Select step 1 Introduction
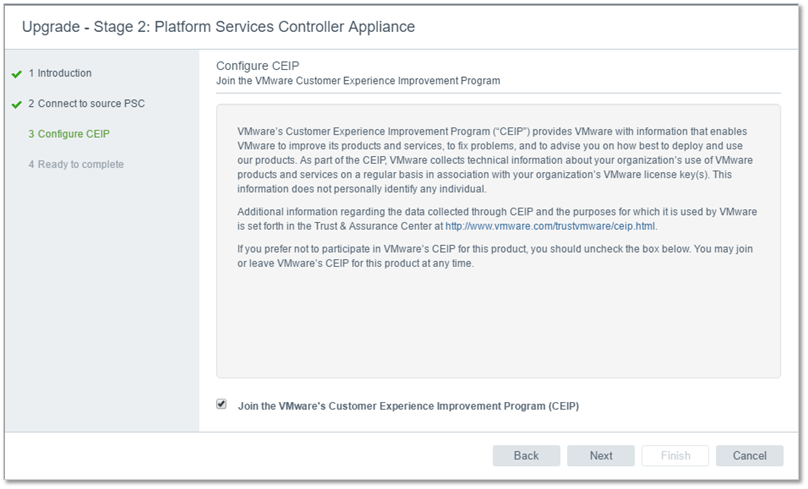The image size is (808, 489). [60, 73]
